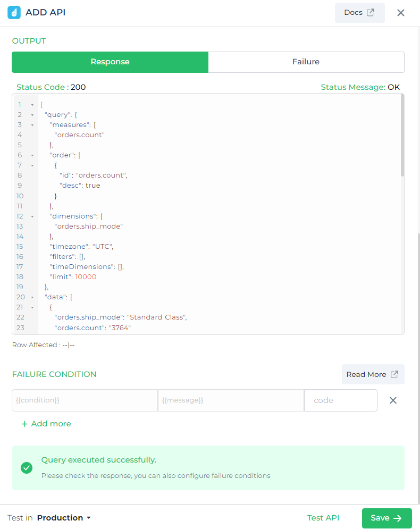Viewport: 420px width, 529px height.
Task: Click the {{condition}} input field
Action: coord(85,400)
